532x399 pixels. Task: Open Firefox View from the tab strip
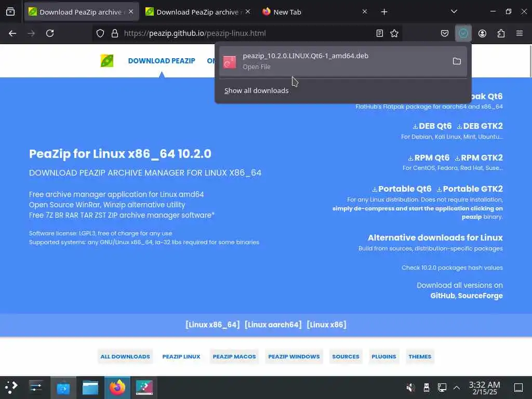(x=10, y=12)
